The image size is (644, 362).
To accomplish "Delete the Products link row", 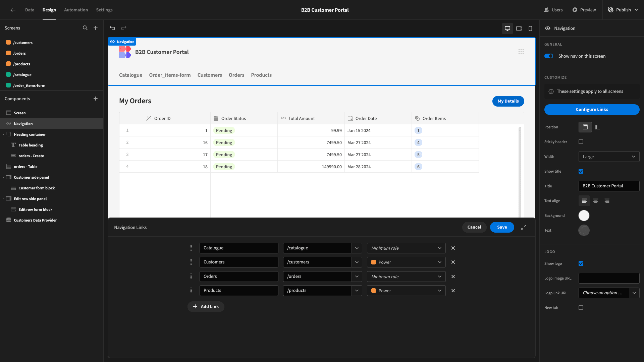I will [x=453, y=291].
